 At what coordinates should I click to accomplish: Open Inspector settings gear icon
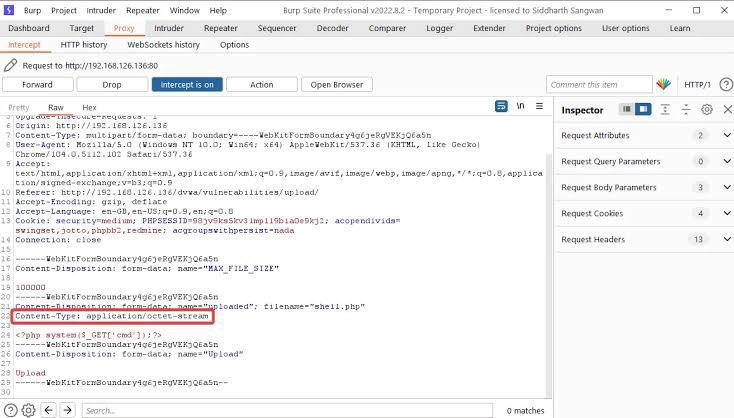707,110
